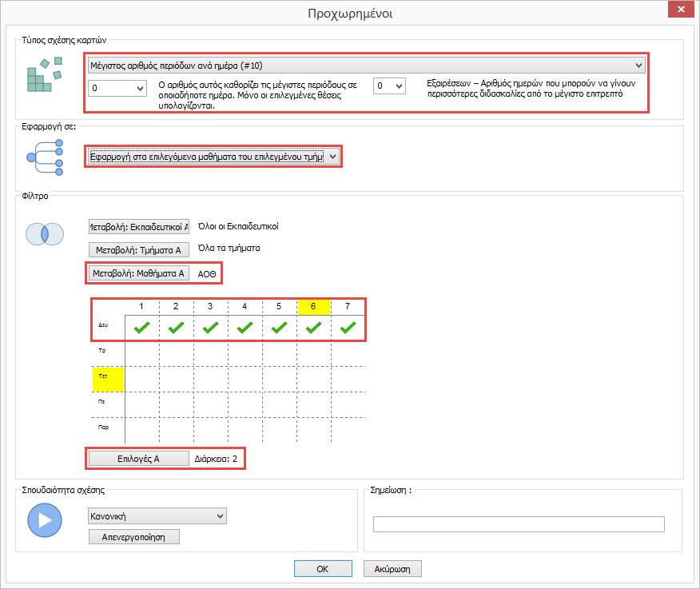Click the Μεταβολή: Μαθήματα button

click(138, 273)
